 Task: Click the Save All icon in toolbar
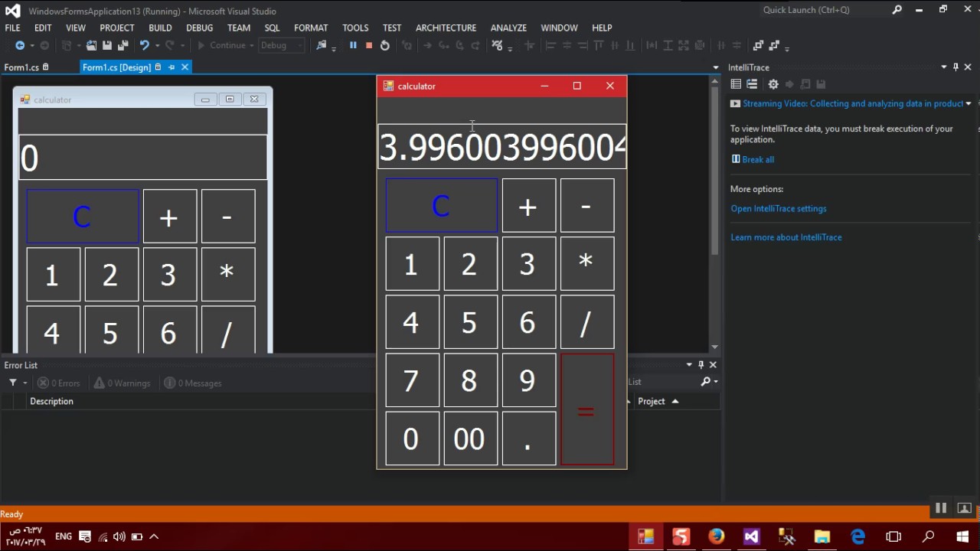(122, 46)
